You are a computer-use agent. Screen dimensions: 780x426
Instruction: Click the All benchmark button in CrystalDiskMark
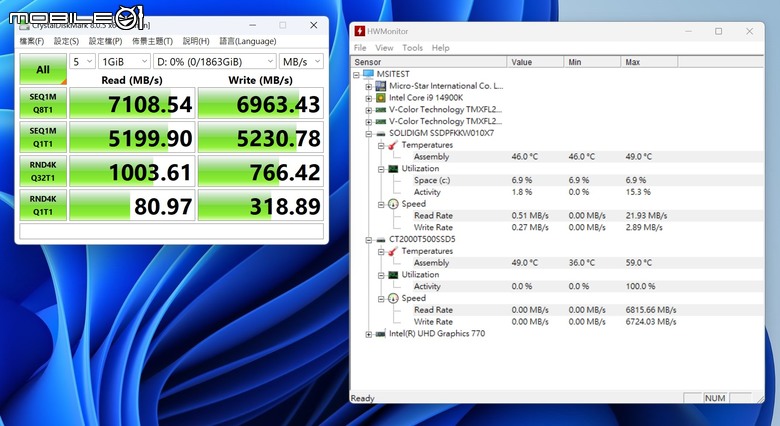coord(43,69)
